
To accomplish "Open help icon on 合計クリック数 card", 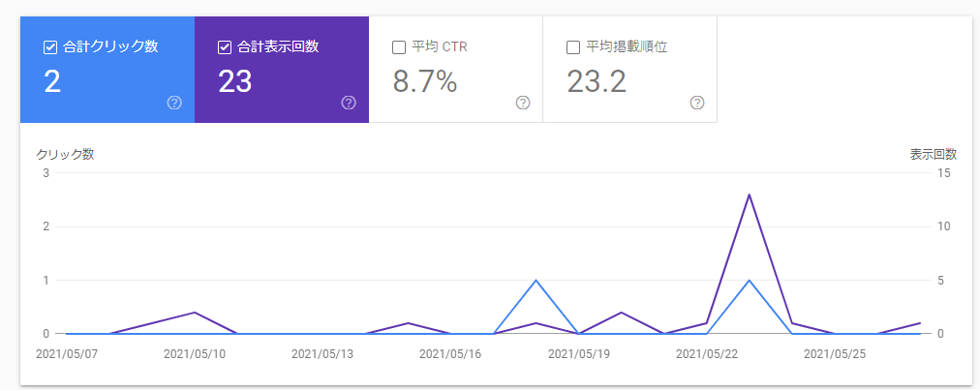I will (174, 103).
